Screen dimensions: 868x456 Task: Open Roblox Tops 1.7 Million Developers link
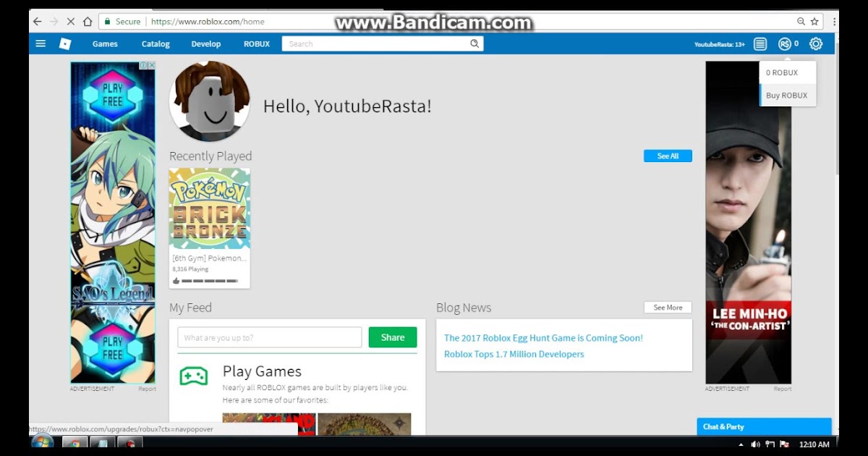click(514, 354)
